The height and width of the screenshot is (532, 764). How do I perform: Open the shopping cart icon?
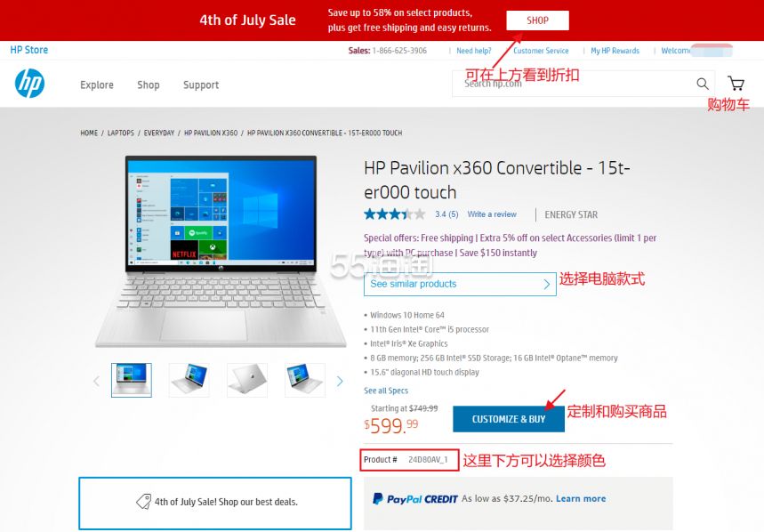[736, 84]
